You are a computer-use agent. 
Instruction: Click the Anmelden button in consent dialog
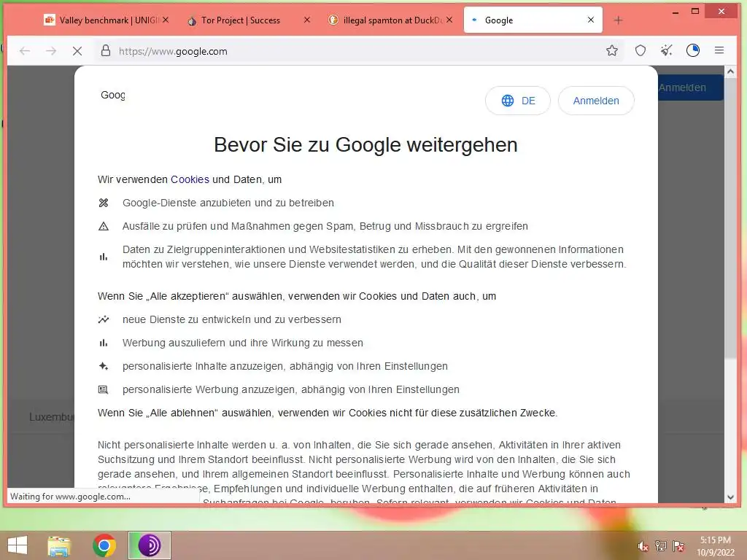point(596,101)
